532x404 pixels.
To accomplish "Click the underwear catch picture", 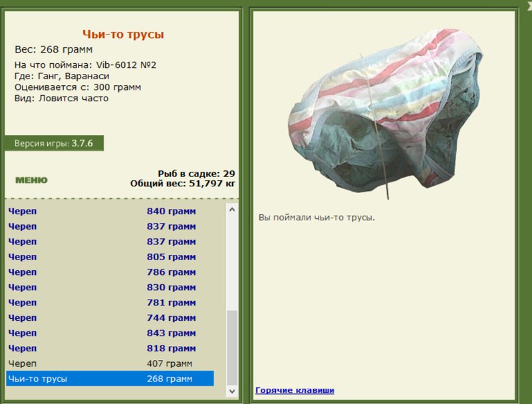I will point(386,114).
